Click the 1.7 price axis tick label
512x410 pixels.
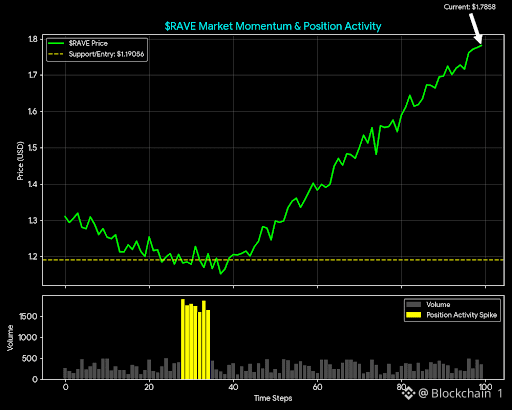pyautogui.click(x=33, y=75)
